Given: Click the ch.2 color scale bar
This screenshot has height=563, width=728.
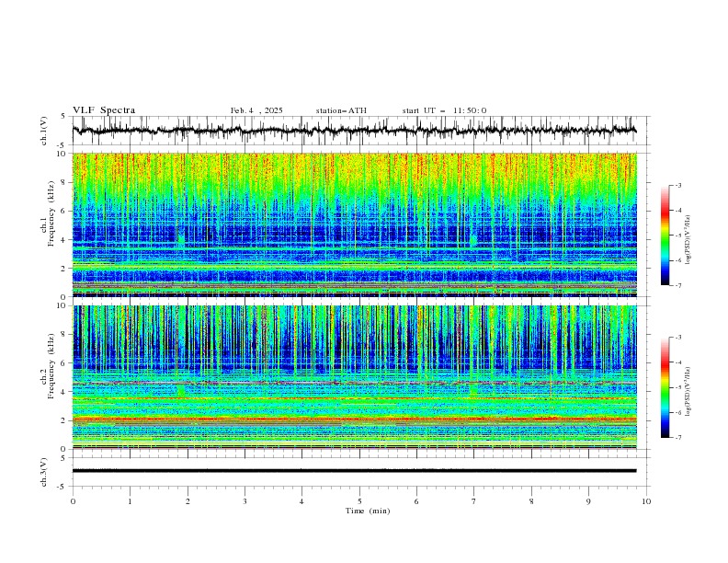Looking at the screenshot, I should pos(665,387).
